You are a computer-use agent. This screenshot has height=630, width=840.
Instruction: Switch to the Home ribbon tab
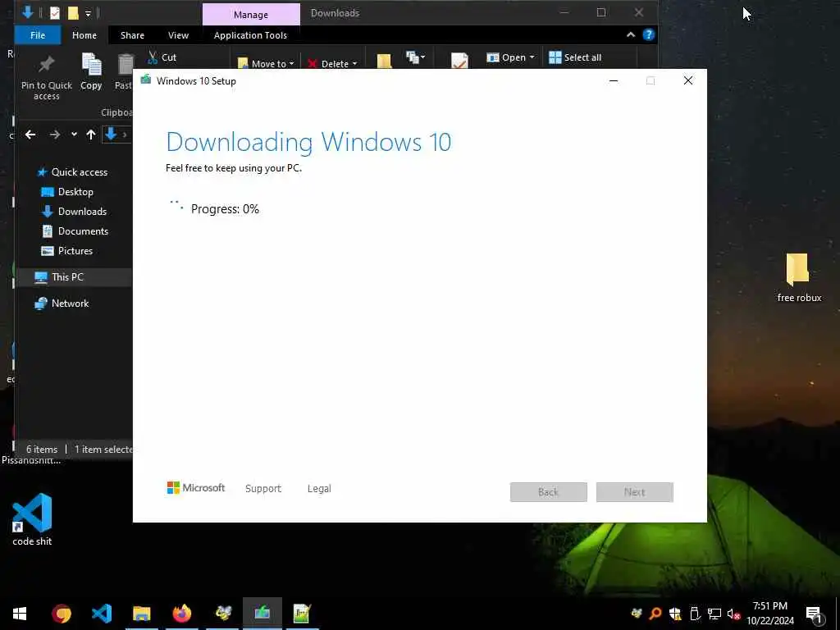[84, 34]
